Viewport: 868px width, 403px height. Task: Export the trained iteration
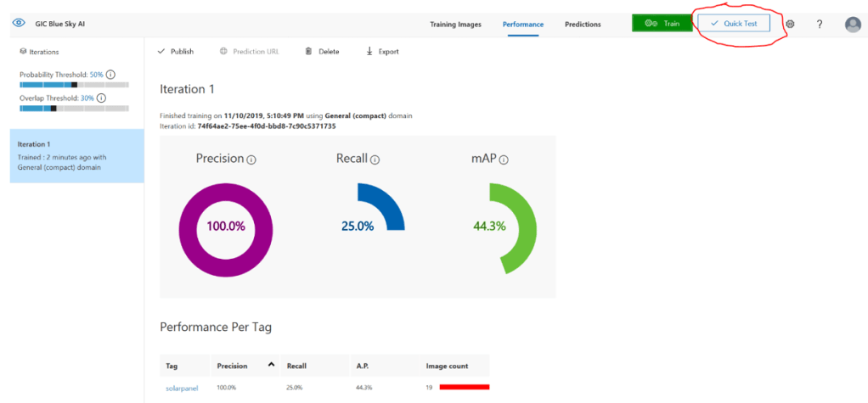click(382, 52)
